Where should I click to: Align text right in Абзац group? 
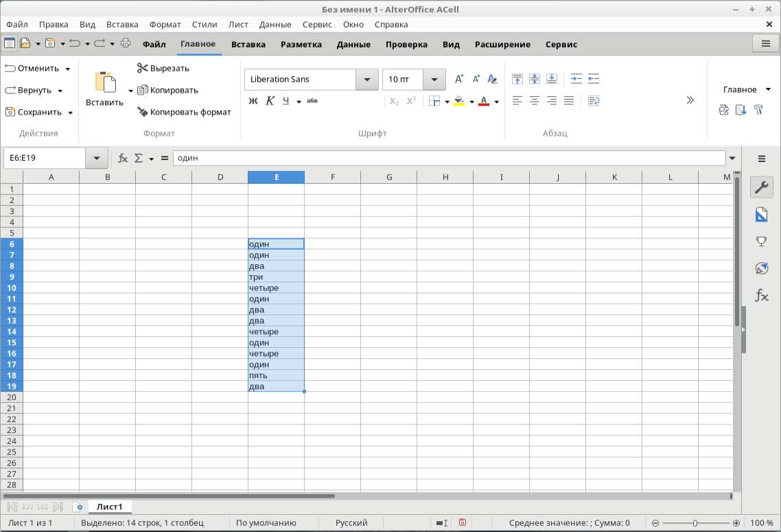[x=551, y=101]
